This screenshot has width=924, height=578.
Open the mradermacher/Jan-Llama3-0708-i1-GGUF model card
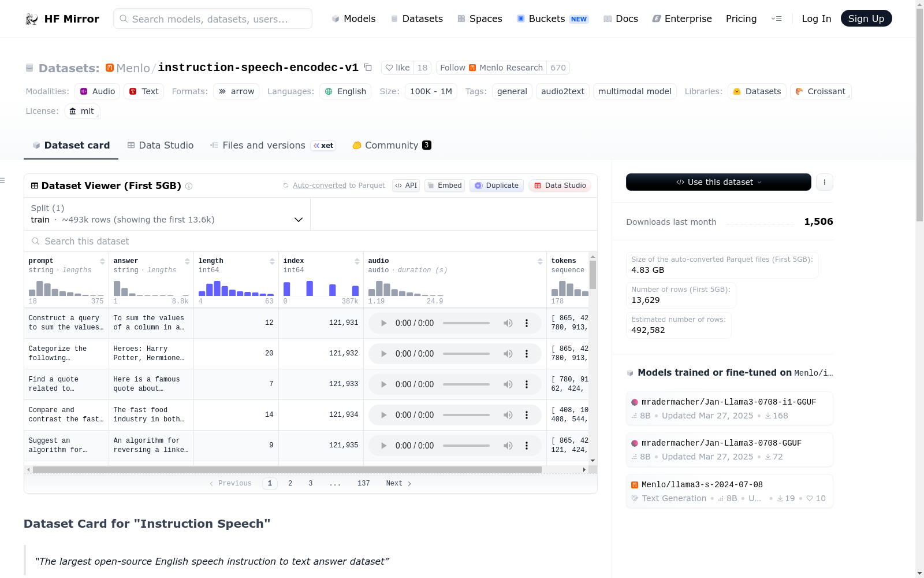pos(729,409)
